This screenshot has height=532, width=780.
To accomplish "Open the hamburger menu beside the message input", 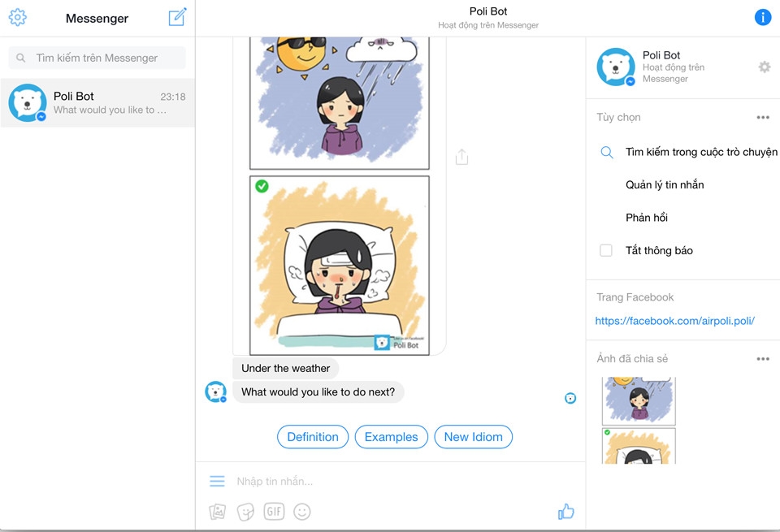I will pyautogui.click(x=217, y=481).
